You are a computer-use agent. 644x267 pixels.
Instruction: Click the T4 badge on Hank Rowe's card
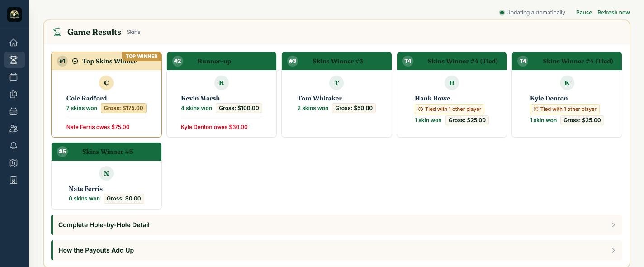coord(408,61)
